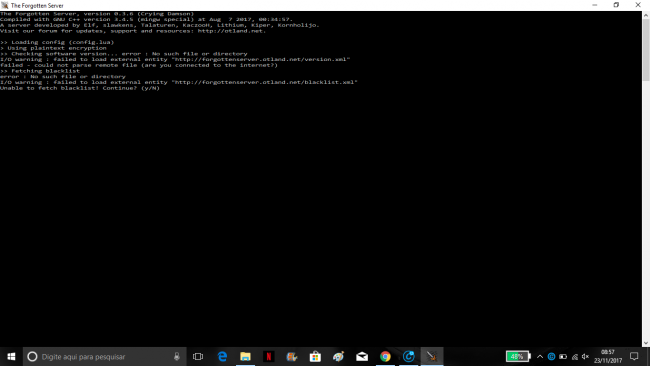Click 'The Forgotten Server, version 0.3.6' line
This screenshot has width=650, height=366.
(97, 14)
